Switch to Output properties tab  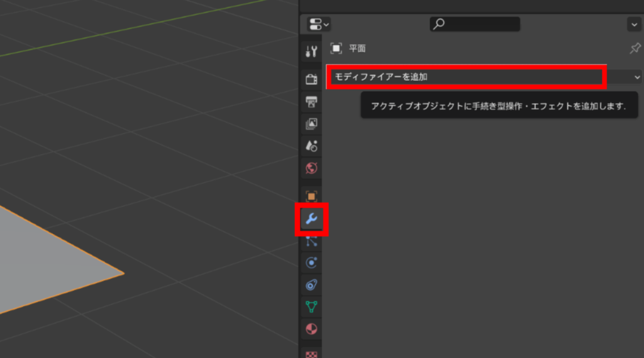(x=311, y=102)
